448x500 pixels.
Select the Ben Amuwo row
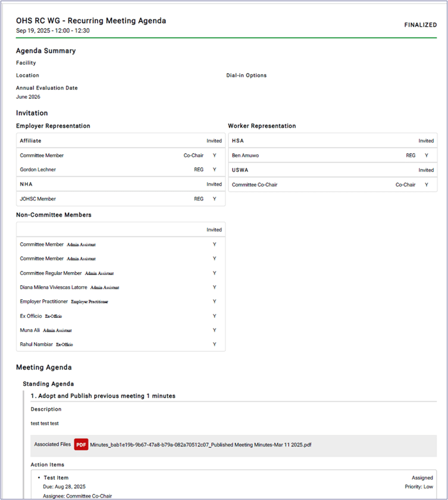(x=246, y=155)
